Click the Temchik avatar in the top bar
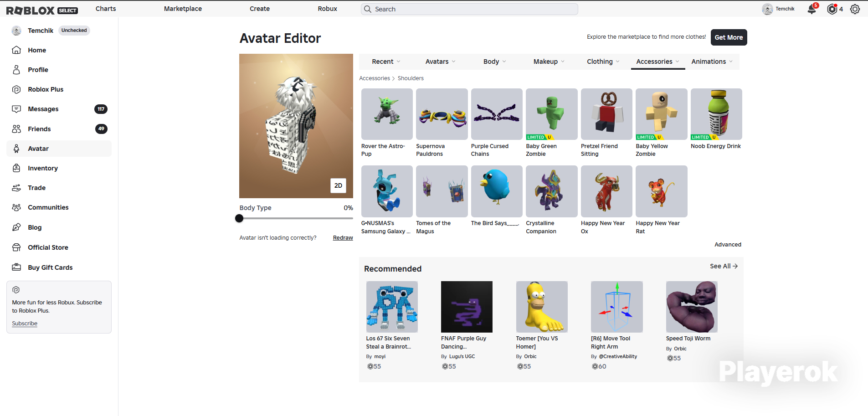This screenshot has height=416, width=868. click(767, 9)
